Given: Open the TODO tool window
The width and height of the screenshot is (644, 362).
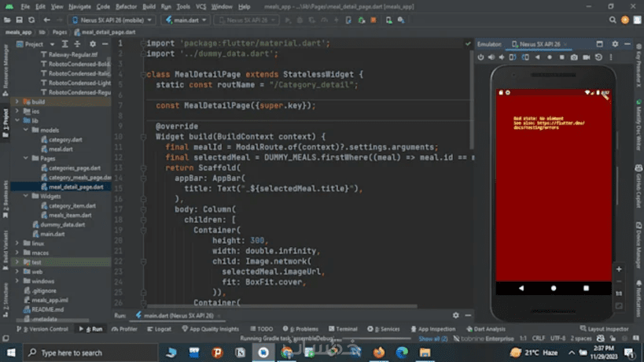Looking at the screenshot, I should (262, 329).
